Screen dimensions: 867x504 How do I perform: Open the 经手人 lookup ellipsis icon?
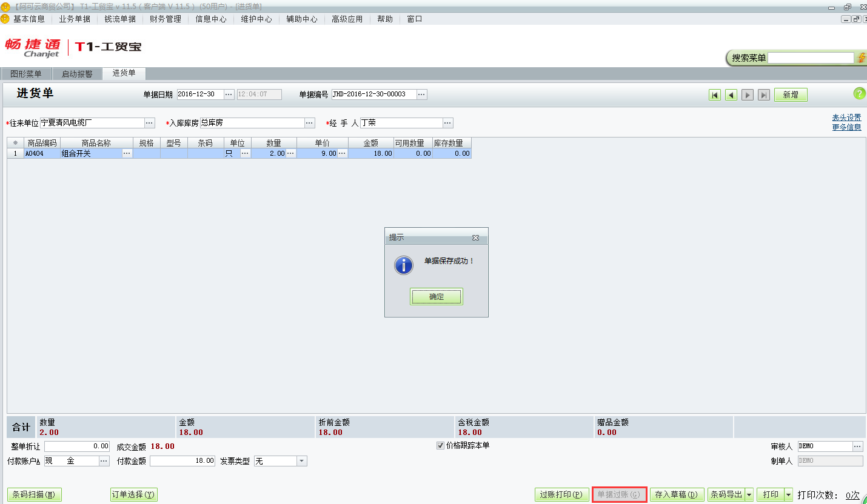pyautogui.click(x=447, y=122)
